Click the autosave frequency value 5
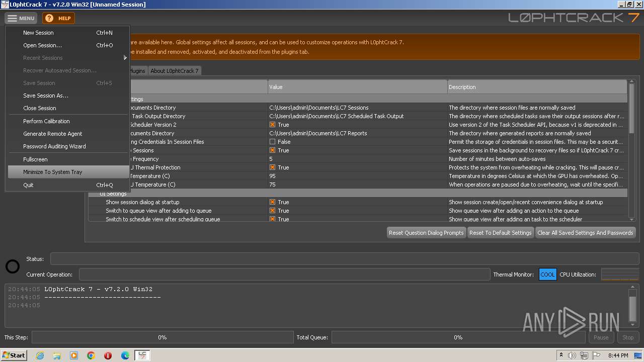This screenshot has height=362, width=644. pos(271,159)
